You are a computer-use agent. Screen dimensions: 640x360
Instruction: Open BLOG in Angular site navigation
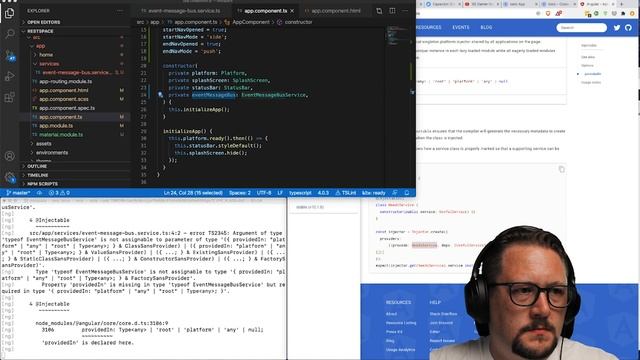tap(486, 27)
